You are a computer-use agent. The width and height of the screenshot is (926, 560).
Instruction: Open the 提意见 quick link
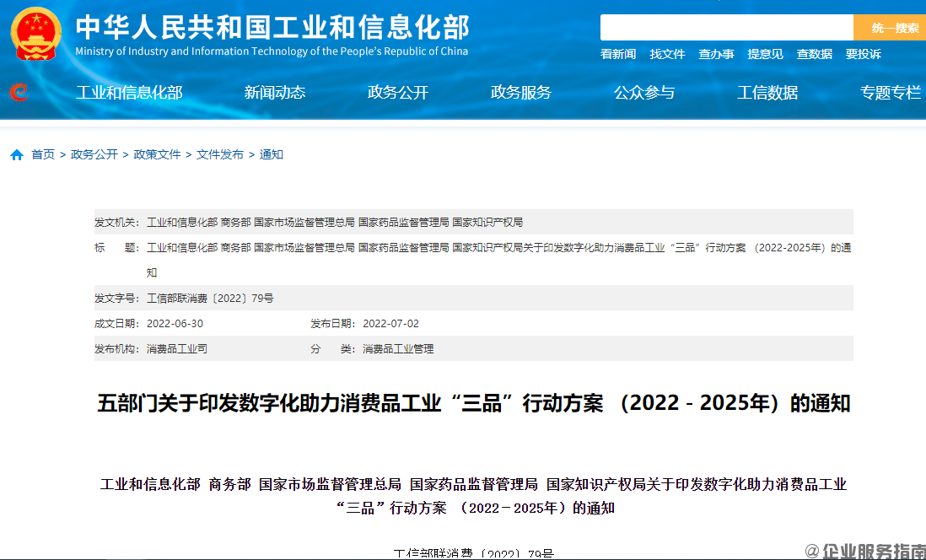(x=766, y=54)
